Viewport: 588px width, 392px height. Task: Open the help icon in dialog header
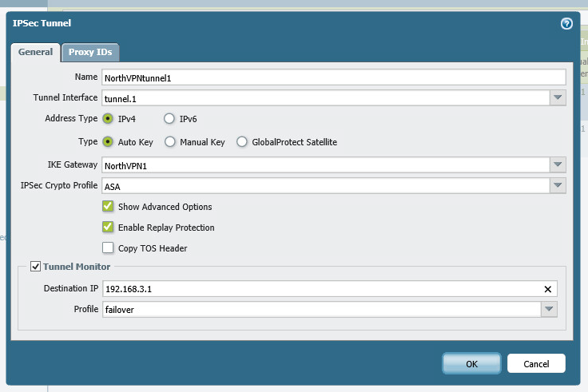pyautogui.click(x=566, y=24)
